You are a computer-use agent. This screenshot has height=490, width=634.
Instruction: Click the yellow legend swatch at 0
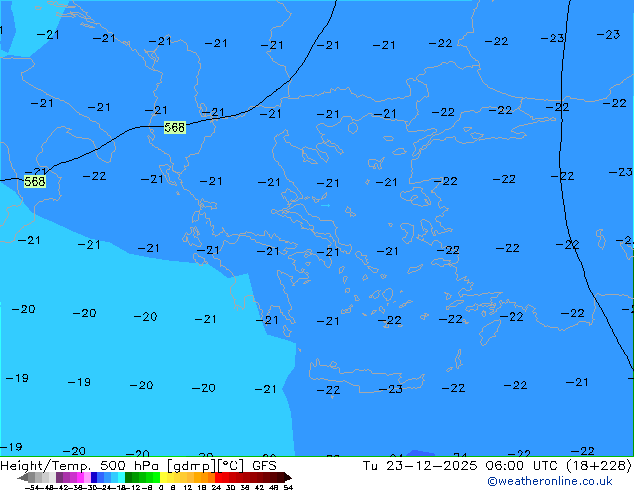(x=163, y=477)
